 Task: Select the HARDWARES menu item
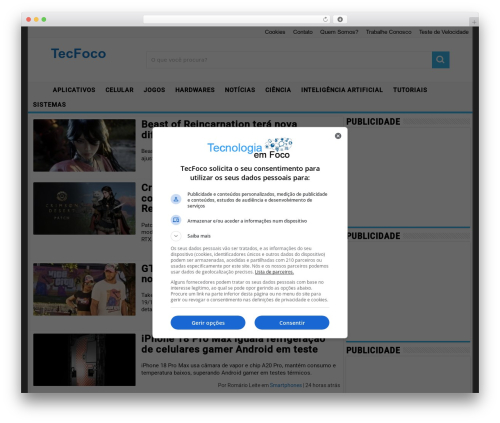pos(195,90)
